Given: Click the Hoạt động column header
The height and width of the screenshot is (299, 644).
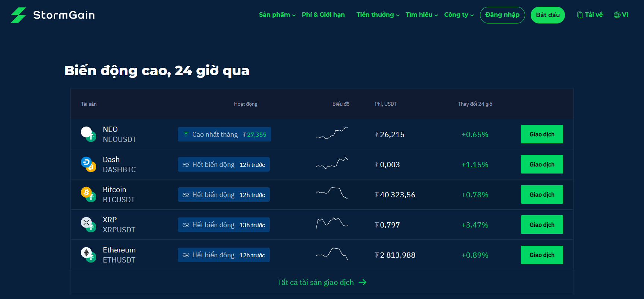Looking at the screenshot, I should (246, 104).
